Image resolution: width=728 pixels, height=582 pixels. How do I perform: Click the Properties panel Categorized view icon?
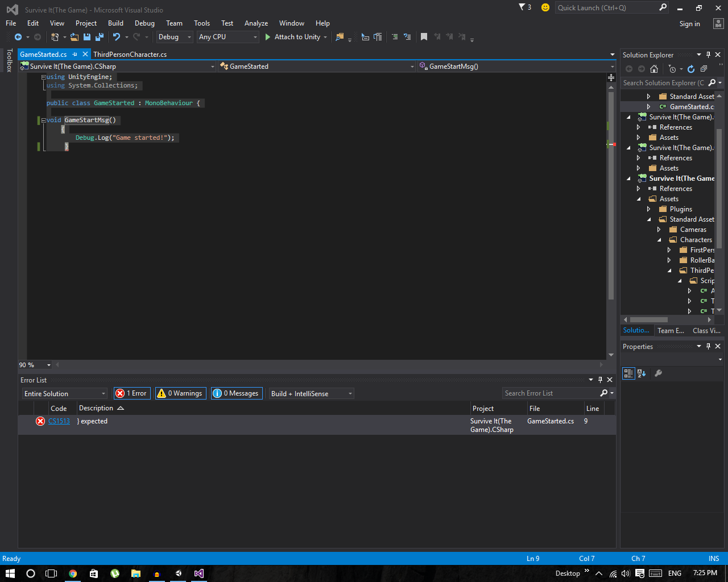(x=628, y=373)
